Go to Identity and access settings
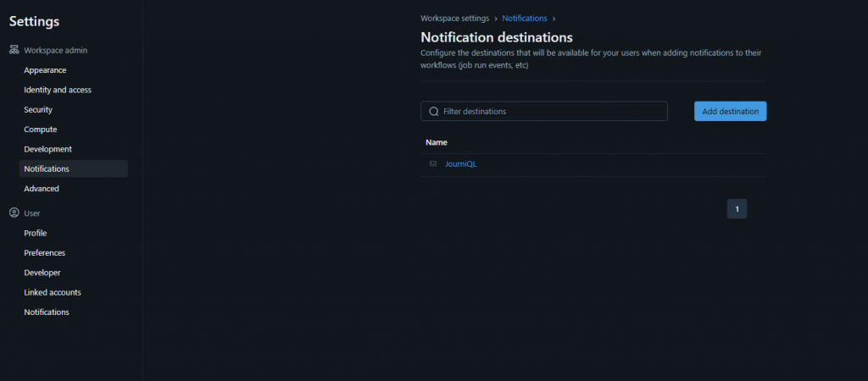 (x=58, y=90)
